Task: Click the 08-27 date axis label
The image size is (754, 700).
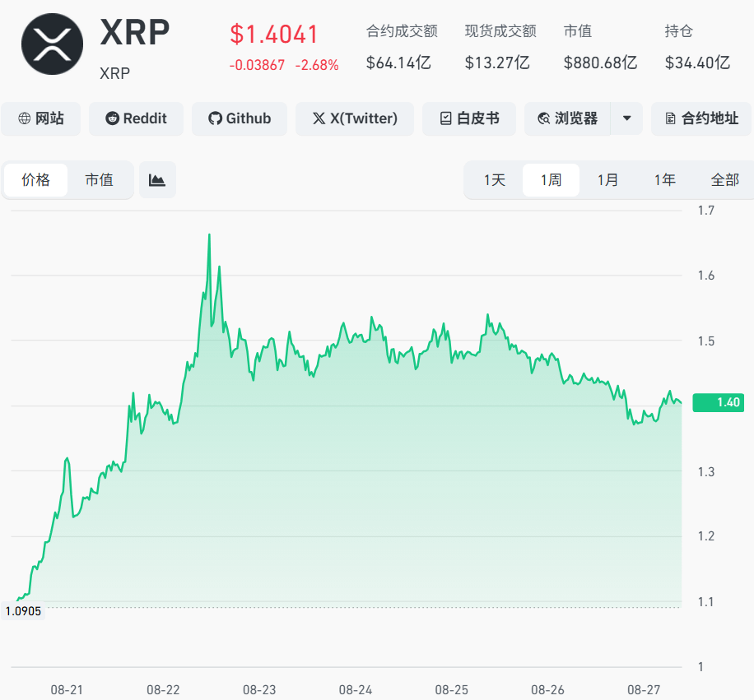Action: pos(644,690)
